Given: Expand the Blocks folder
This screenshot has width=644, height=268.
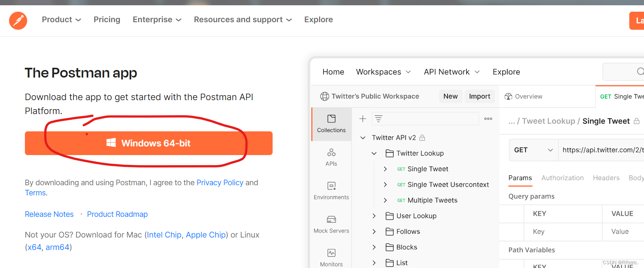Looking at the screenshot, I should pyautogui.click(x=374, y=247).
